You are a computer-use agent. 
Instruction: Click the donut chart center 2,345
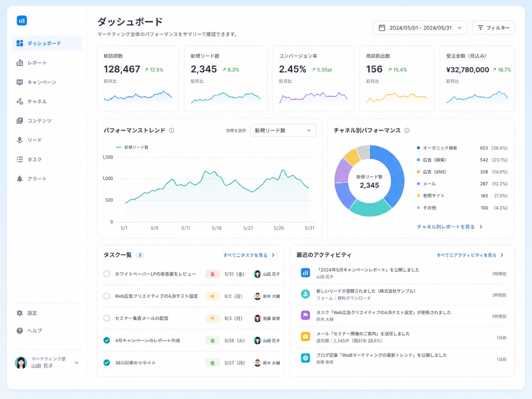(369, 185)
